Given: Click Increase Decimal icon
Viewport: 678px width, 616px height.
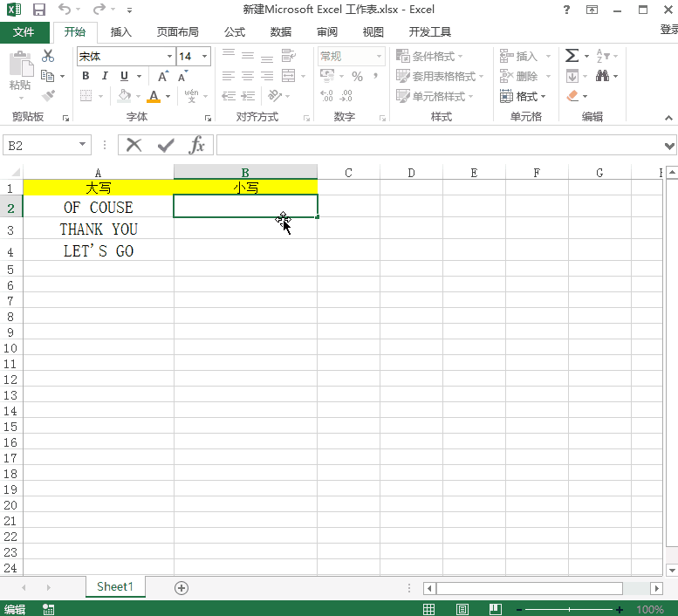Looking at the screenshot, I should pos(326,95).
